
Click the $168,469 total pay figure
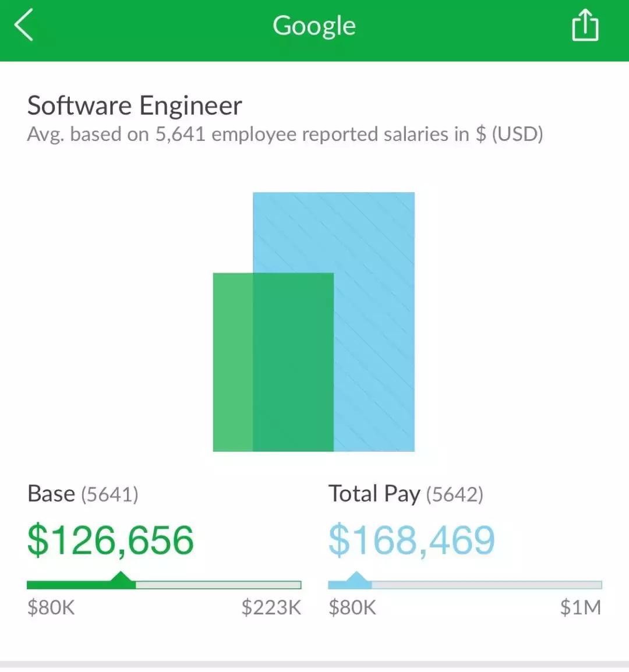[412, 540]
